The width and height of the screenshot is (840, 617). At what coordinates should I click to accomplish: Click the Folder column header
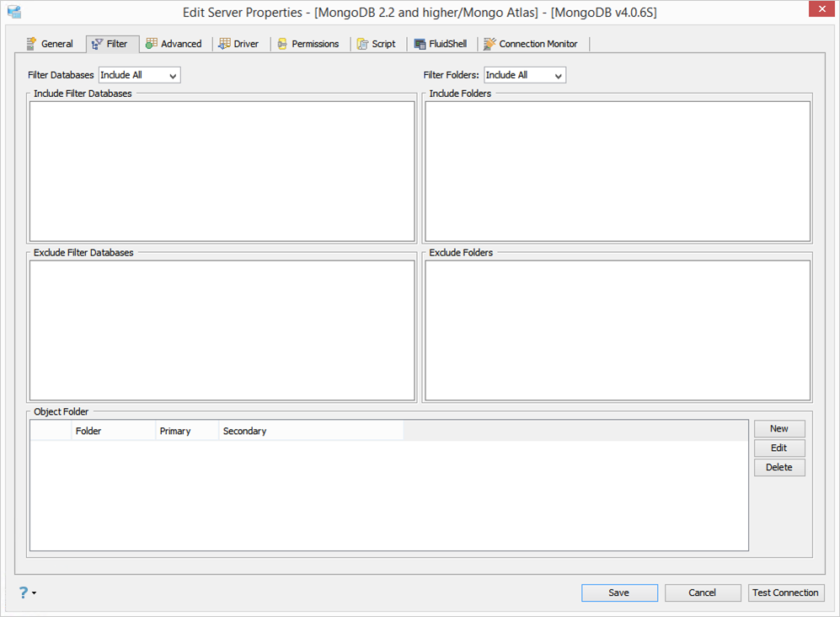pyautogui.click(x=113, y=431)
